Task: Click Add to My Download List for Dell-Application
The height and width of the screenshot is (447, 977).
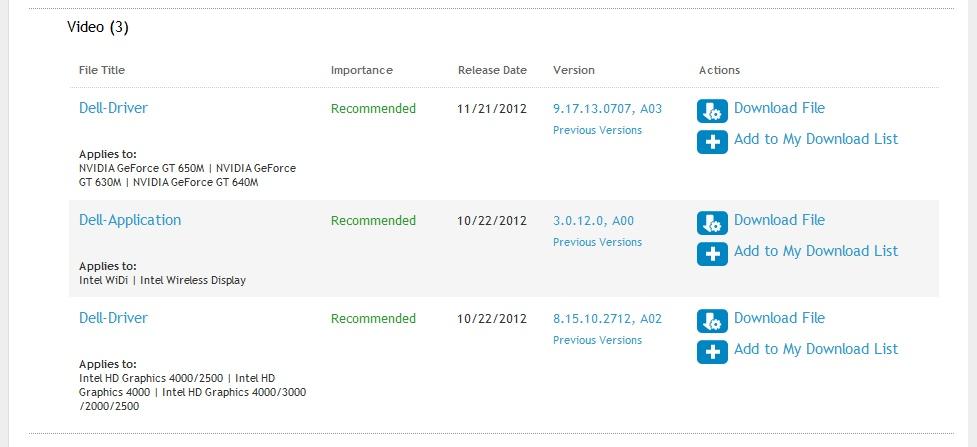Action: coord(816,251)
